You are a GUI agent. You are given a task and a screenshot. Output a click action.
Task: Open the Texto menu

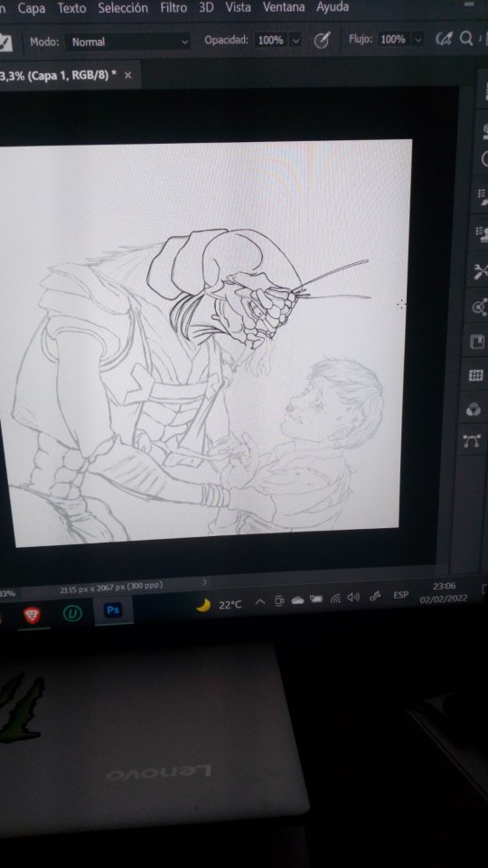(x=72, y=8)
